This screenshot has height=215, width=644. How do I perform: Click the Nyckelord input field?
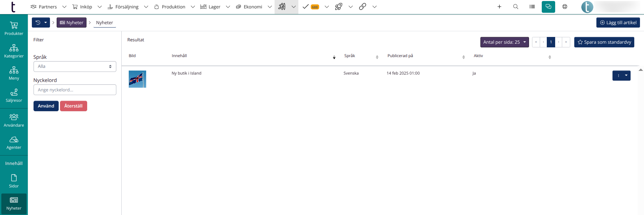75,90
